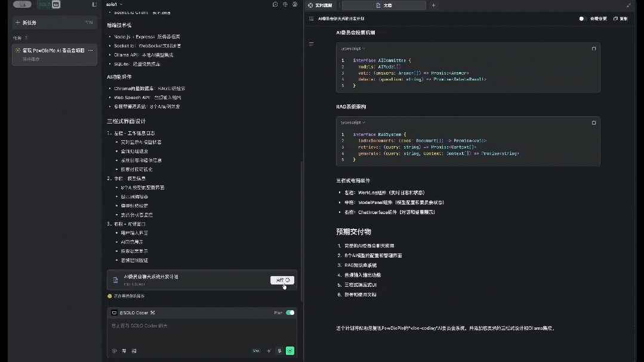
Task: Click the image attachment icon in chat input
Action: [134, 351]
